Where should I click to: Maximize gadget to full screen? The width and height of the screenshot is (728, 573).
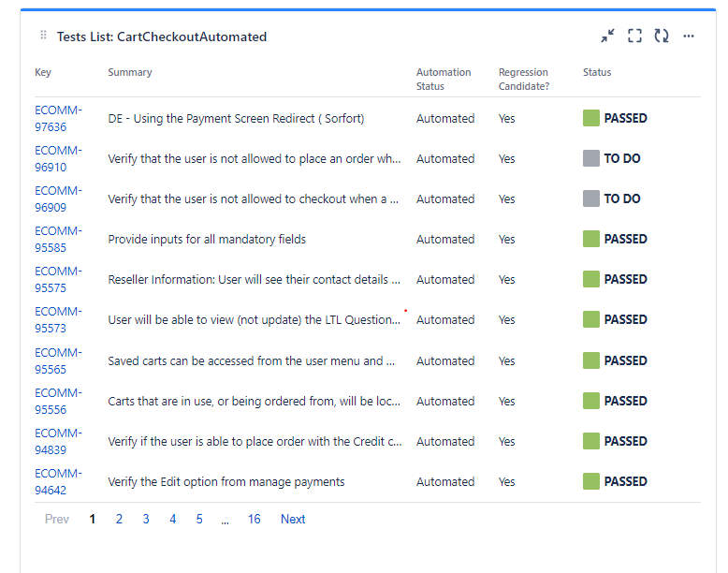pyautogui.click(x=634, y=36)
